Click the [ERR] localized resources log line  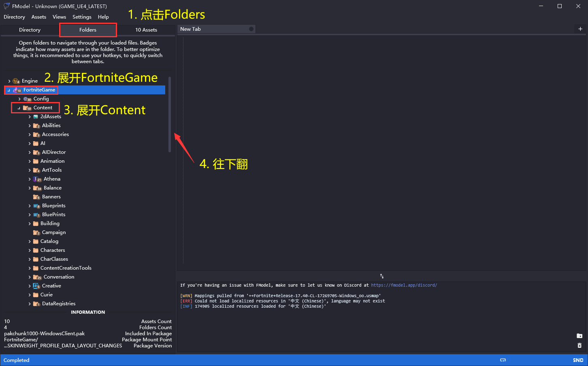283,301
